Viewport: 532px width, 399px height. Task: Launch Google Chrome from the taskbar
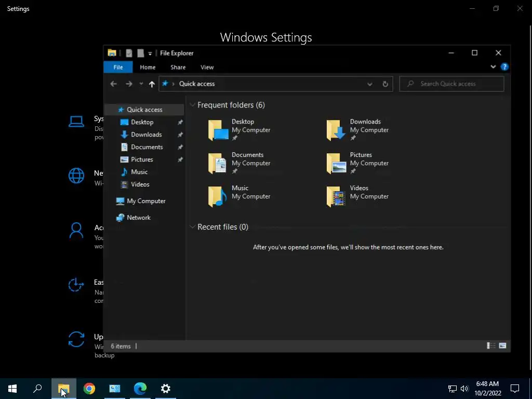89,389
